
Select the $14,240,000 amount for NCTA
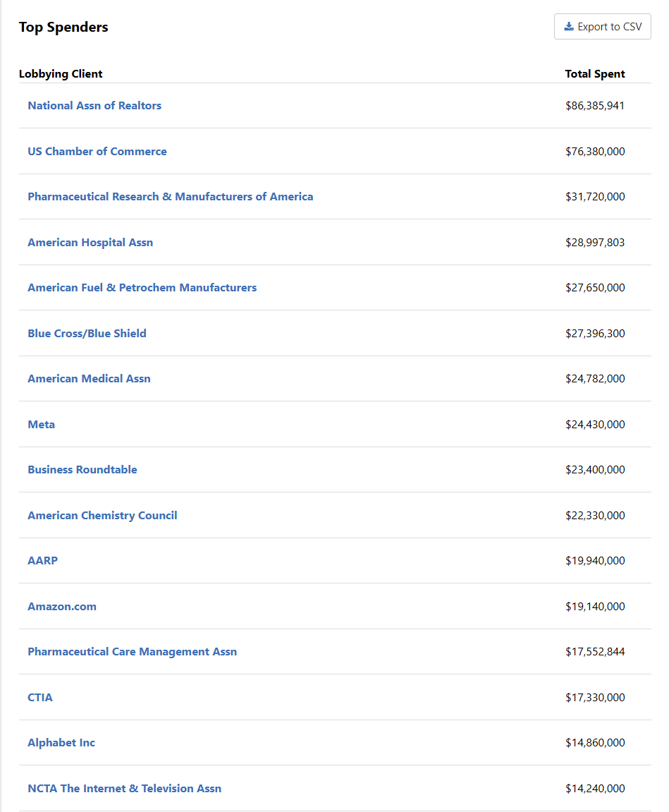click(x=595, y=788)
